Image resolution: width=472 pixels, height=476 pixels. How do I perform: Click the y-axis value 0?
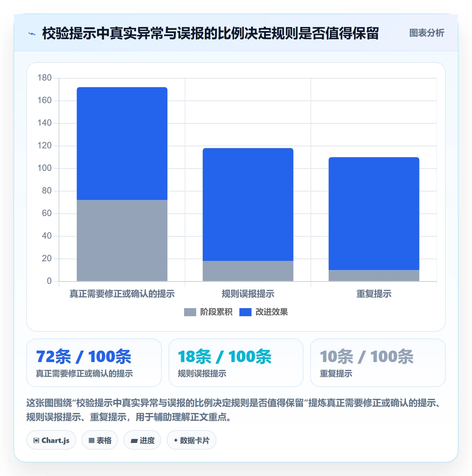pyautogui.click(x=49, y=281)
